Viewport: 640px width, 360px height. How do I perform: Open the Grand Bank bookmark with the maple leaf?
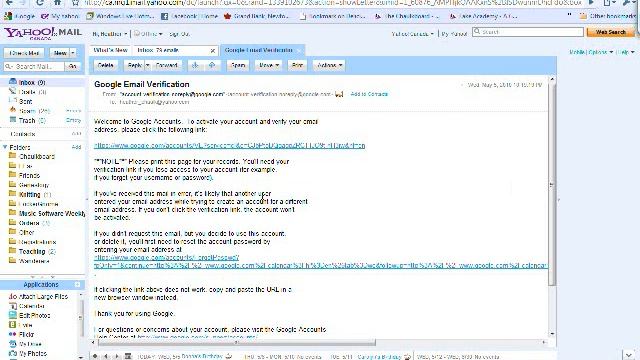(x=256, y=16)
